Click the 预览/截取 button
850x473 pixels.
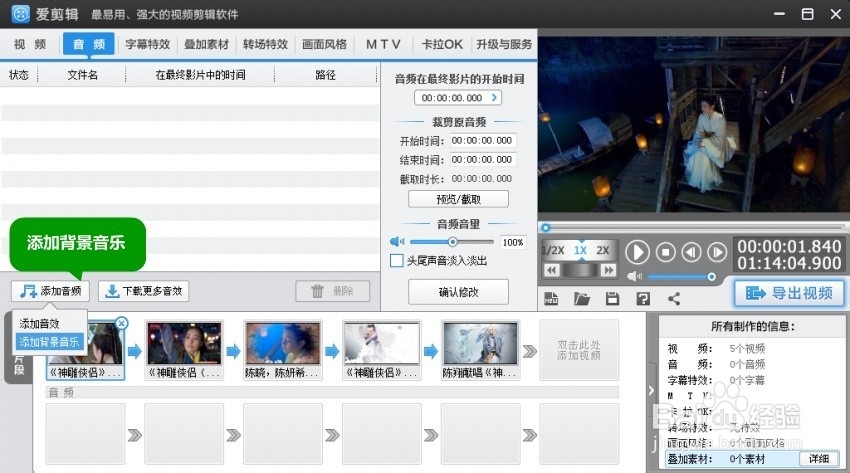click(x=458, y=199)
